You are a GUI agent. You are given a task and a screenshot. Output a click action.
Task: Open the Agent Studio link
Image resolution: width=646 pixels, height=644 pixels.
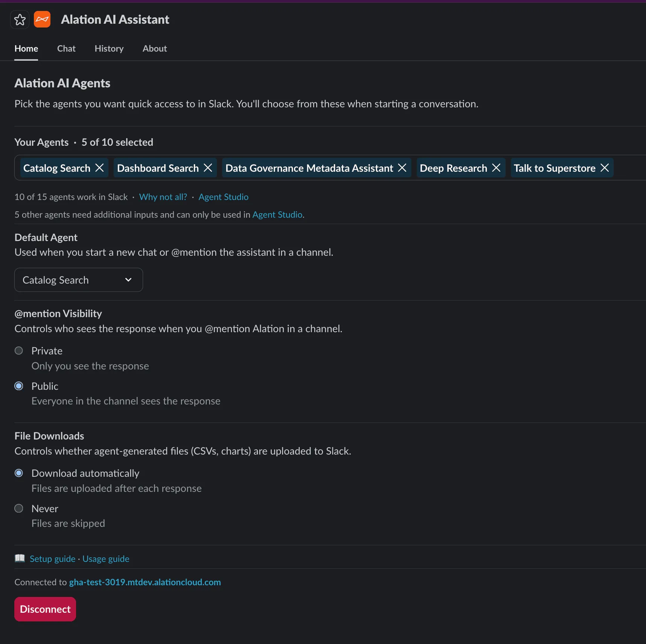click(223, 197)
